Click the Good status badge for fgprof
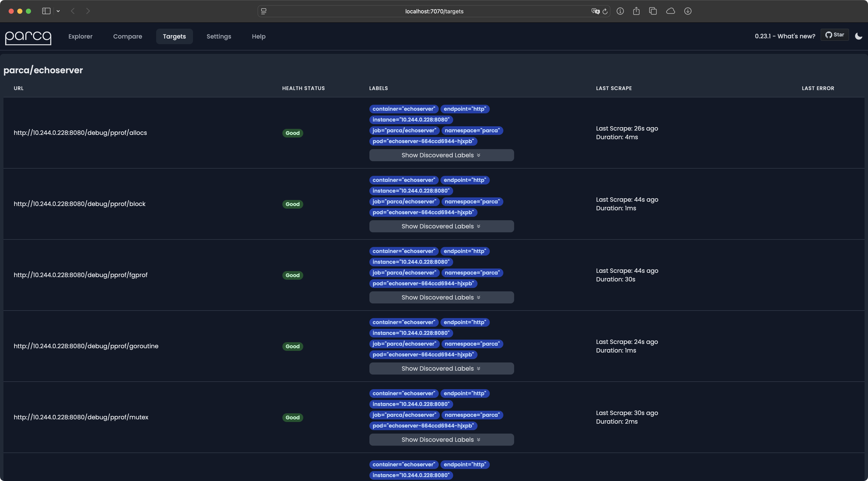 tap(292, 275)
